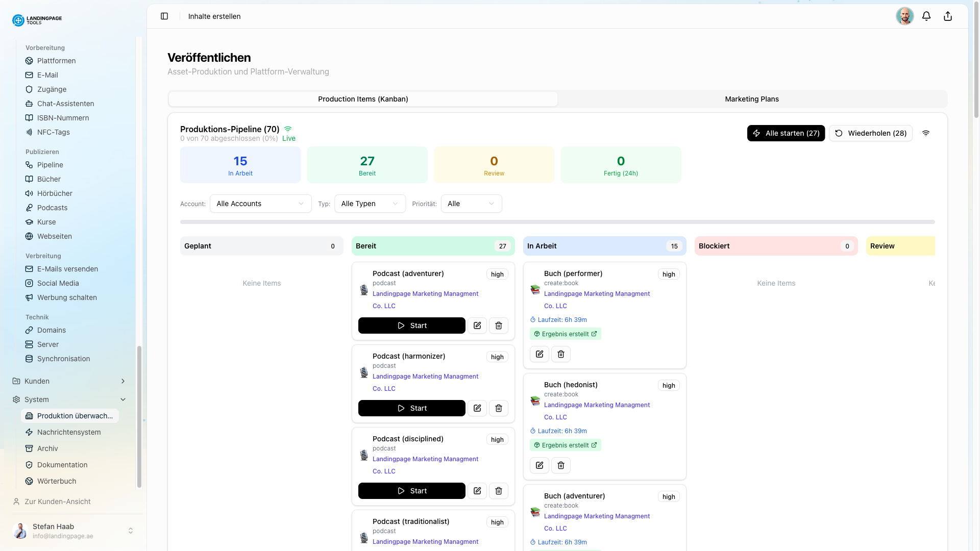Select the Podcasts microphone icon in sidebar
This screenshot has height=551, width=980.
(x=29, y=208)
